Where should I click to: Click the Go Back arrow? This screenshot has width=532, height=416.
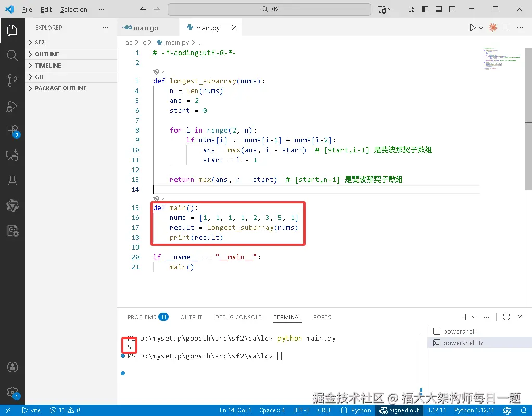click(x=143, y=9)
